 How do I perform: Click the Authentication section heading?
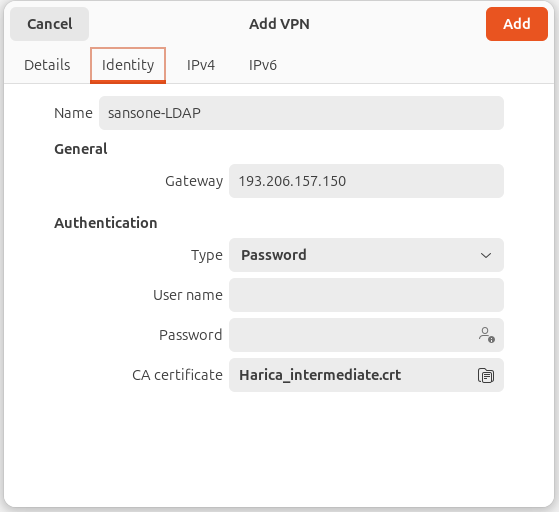[106, 223]
